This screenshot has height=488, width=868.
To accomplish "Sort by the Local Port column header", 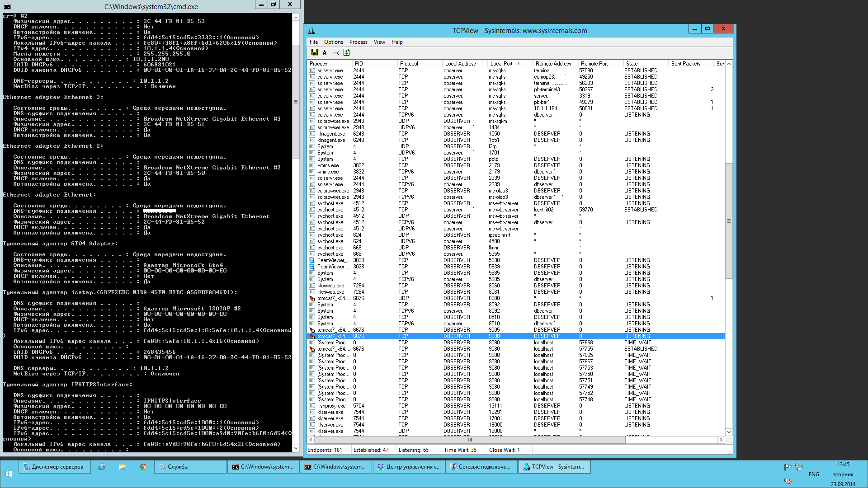I will 510,64.
